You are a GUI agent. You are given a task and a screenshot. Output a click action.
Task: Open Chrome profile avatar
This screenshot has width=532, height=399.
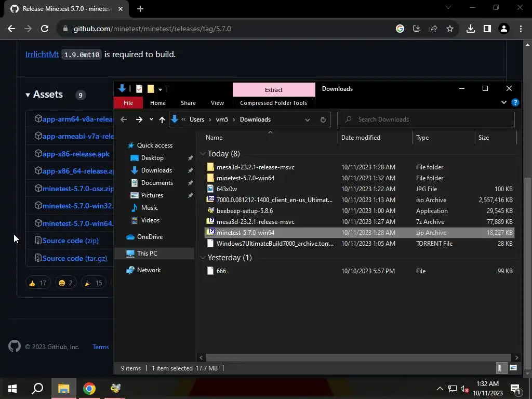(x=504, y=29)
